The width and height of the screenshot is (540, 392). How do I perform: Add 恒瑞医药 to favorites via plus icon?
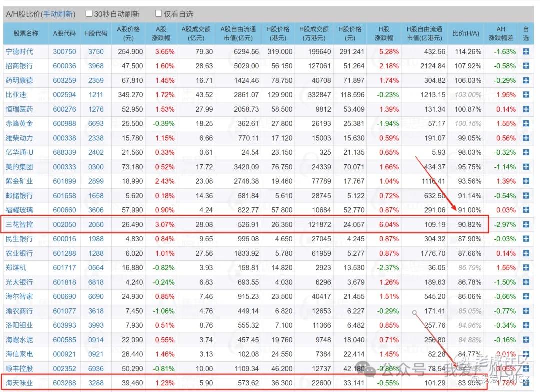point(526,109)
